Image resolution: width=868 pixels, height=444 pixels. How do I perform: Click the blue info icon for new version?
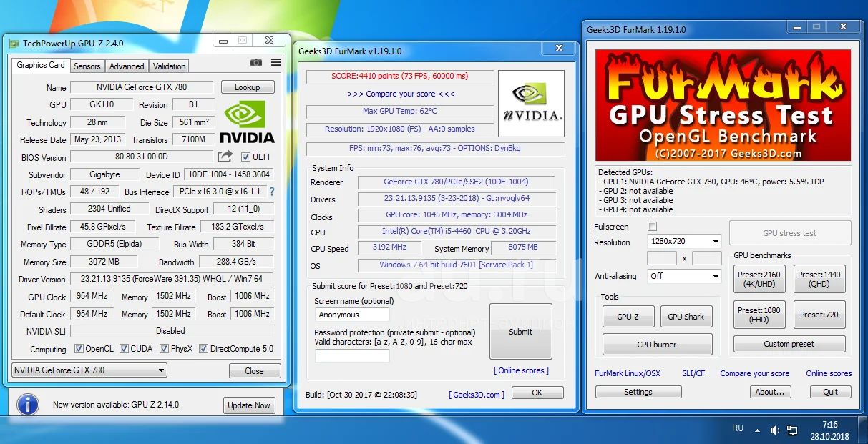point(27,405)
